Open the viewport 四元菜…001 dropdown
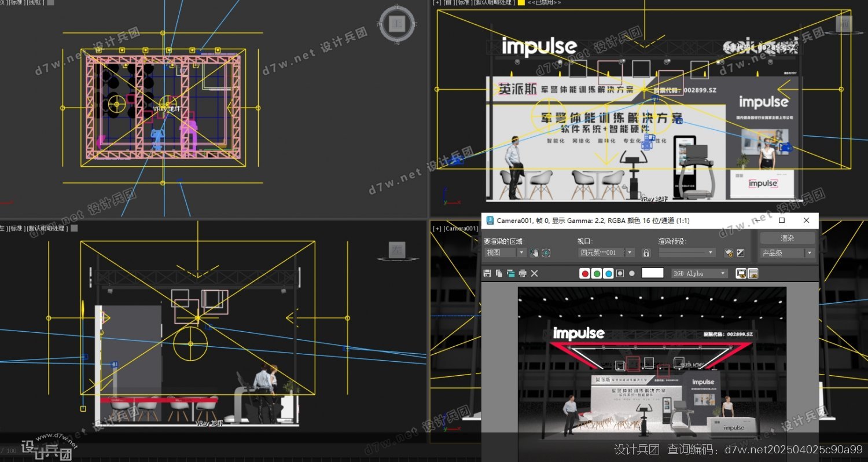 (606, 252)
